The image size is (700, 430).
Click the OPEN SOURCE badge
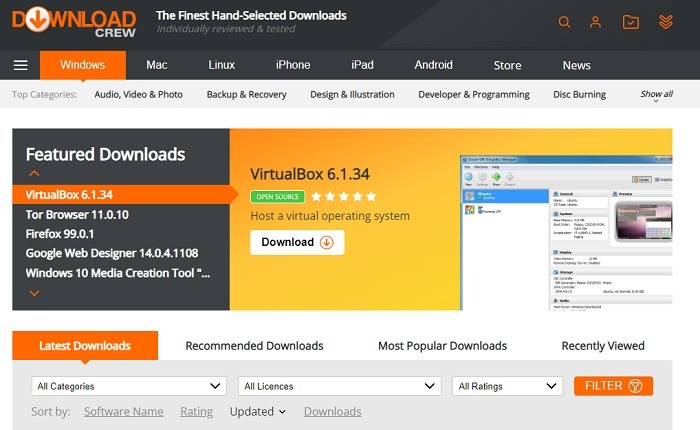[278, 196]
